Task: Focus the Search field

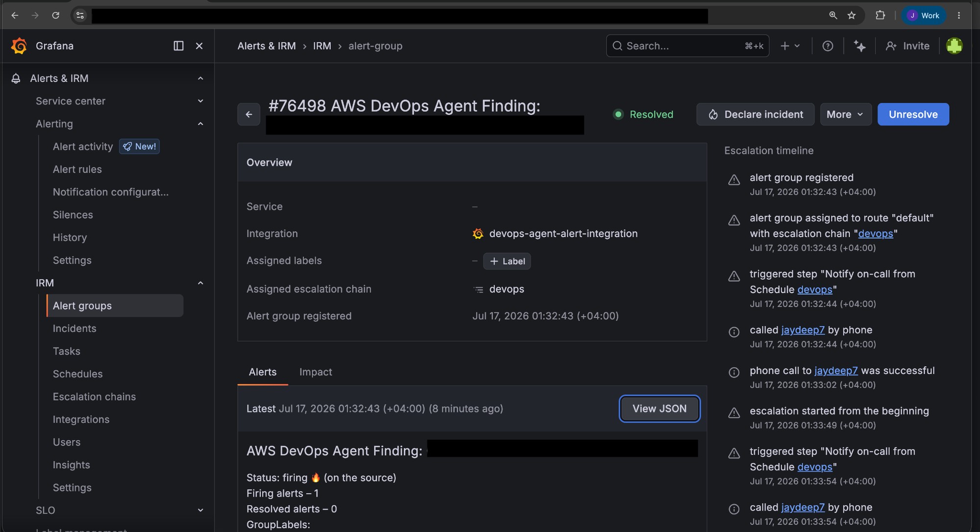Action: point(687,46)
